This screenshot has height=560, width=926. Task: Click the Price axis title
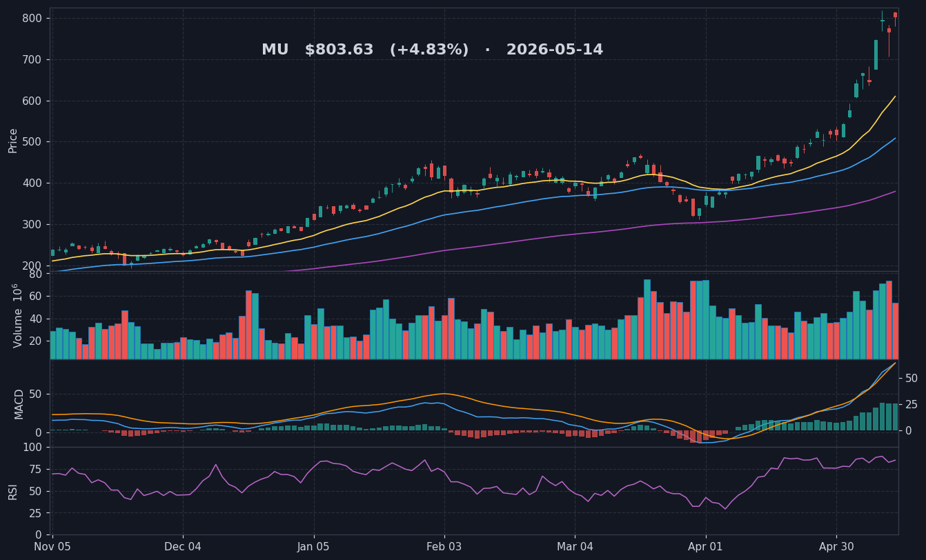[13, 140]
